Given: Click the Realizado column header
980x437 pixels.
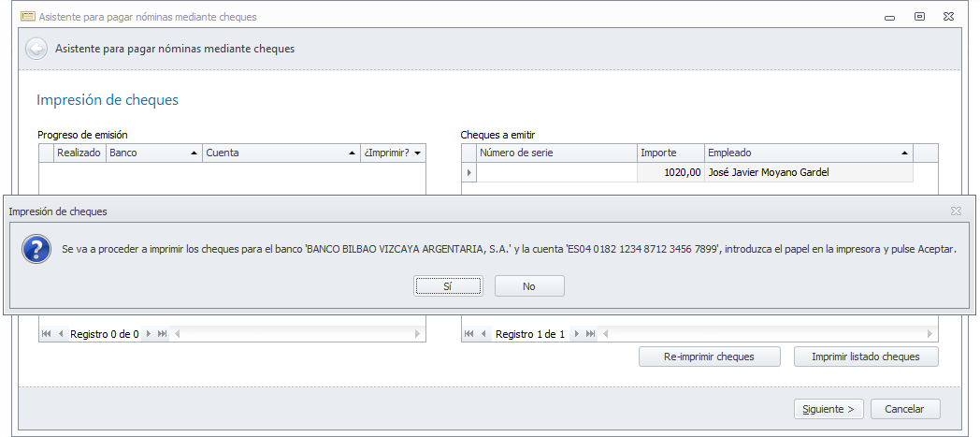Looking at the screenshot, I should pyautogui.click(x=80, y=153).
